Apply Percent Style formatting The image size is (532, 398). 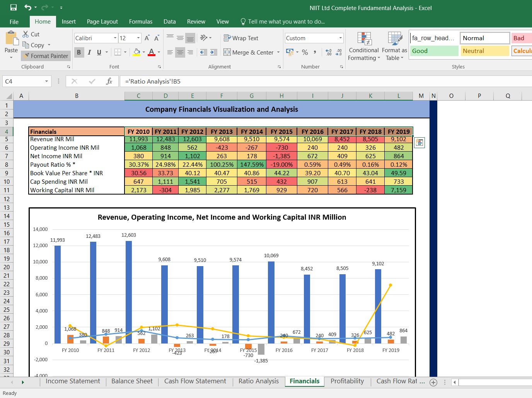click(305, 52)
